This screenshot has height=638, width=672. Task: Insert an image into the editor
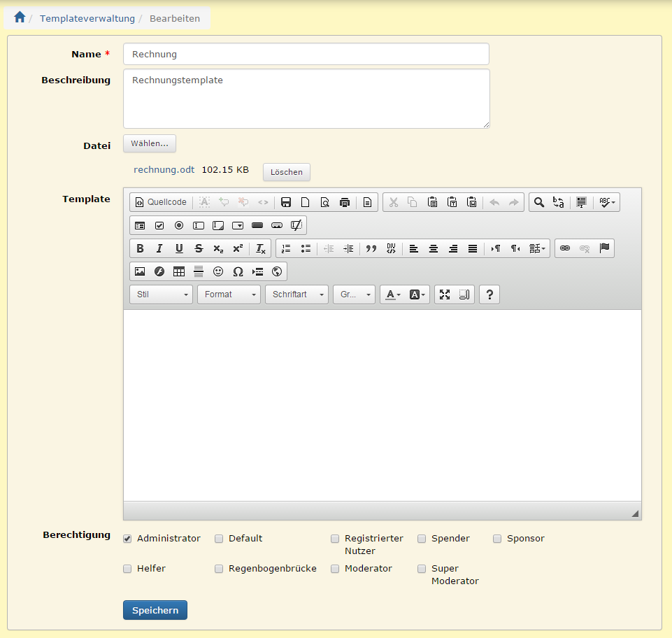coord(140,271)
